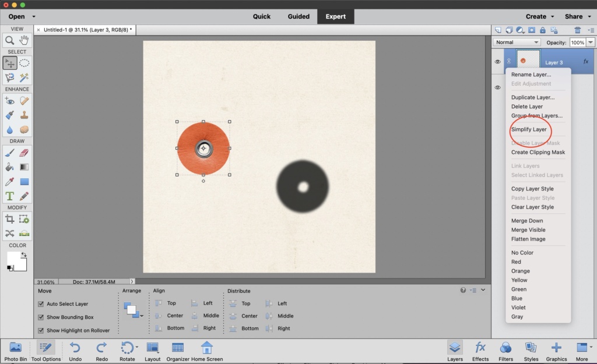
Task: Click the trash icon in Layers panel
Action: coord(578,30)
